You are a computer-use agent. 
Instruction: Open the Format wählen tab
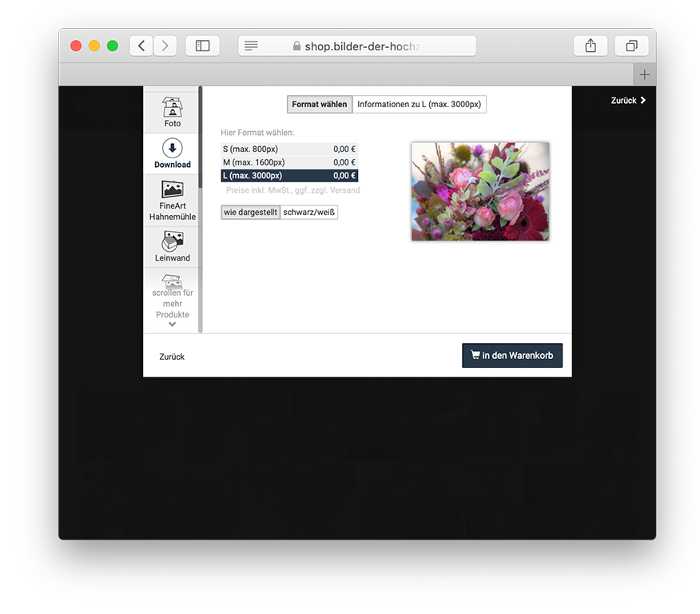point(319,104)
